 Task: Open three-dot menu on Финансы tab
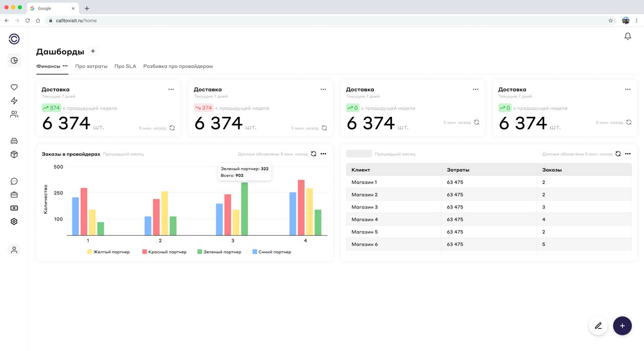tap(65, 66)
